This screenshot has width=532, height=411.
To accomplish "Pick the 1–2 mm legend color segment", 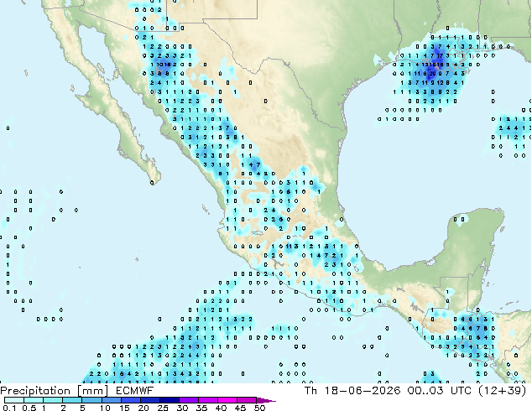I will point(53,400).
